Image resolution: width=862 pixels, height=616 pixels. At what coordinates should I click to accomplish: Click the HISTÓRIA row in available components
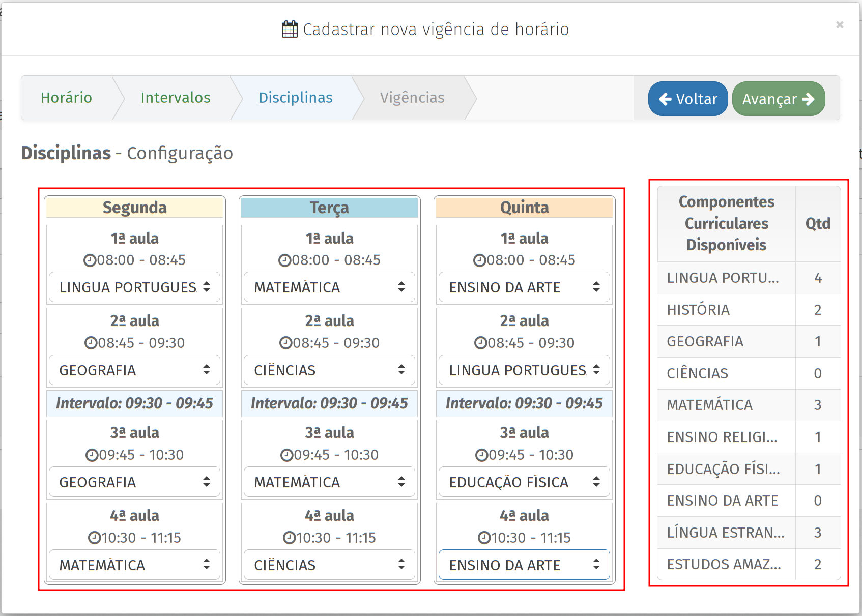tap(726, 310)
